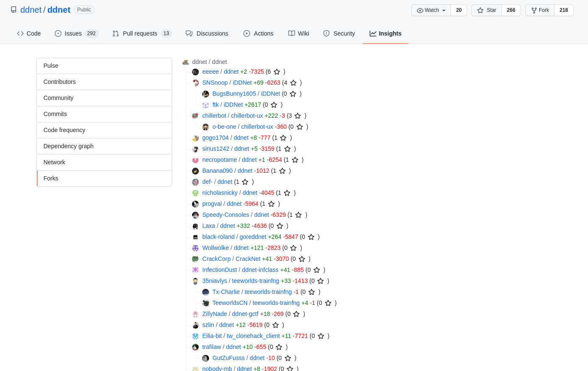Image resolution: width=588 pixels, height=371 pixels.
Task: Click o-be-one's avatar icon
Action: [206, 127]
